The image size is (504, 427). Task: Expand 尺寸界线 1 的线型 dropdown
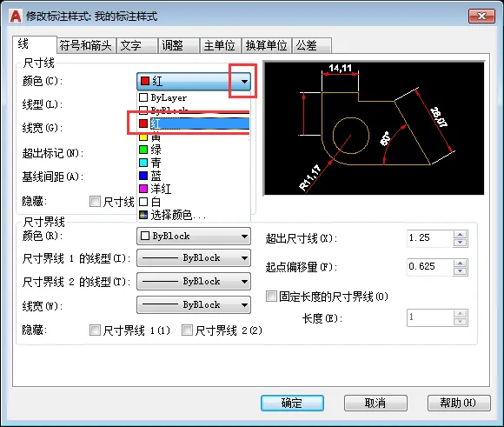tap(194, 258)
